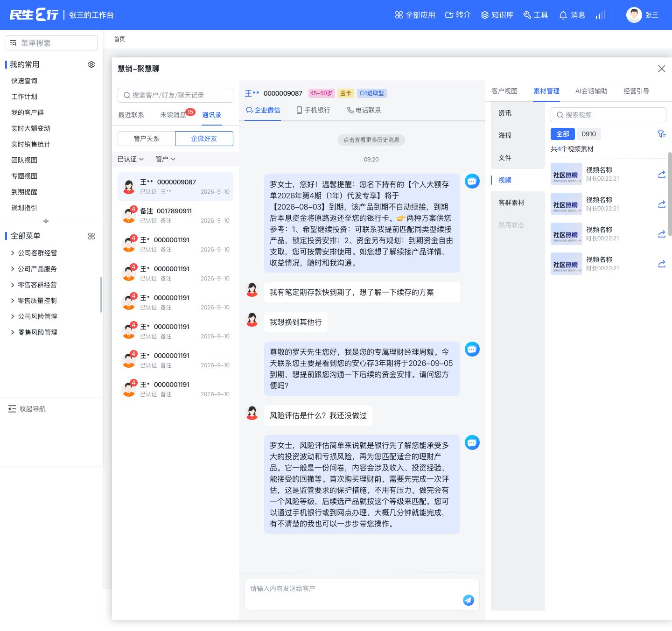Click the 请输入内容发送给客户 message box
672x631 pixels.
362,595
